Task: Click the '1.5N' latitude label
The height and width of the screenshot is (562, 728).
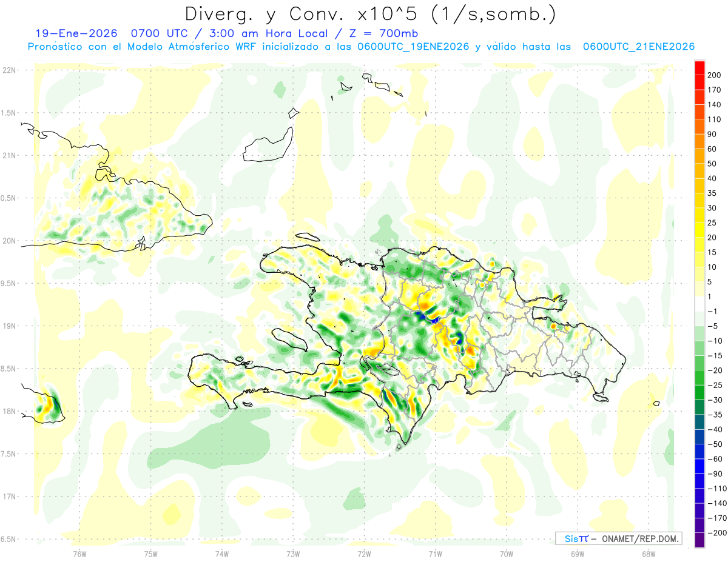Action: click(x=8, y=113)
